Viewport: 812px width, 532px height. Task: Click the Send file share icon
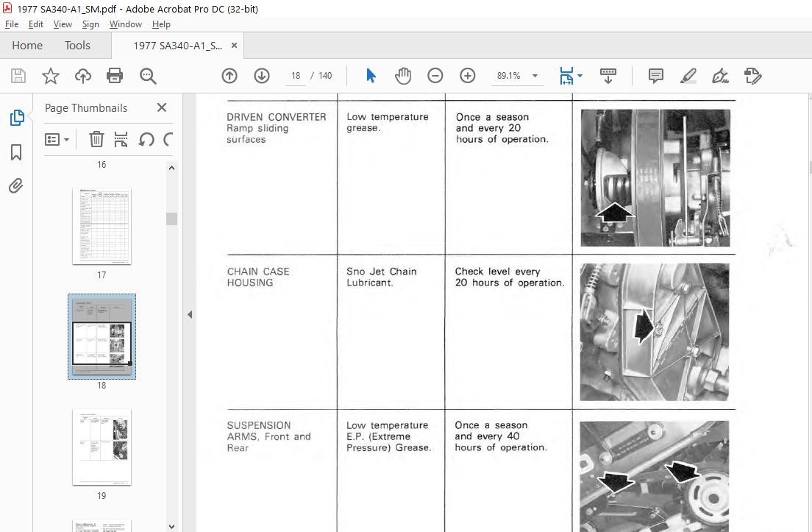coord(752,76)
